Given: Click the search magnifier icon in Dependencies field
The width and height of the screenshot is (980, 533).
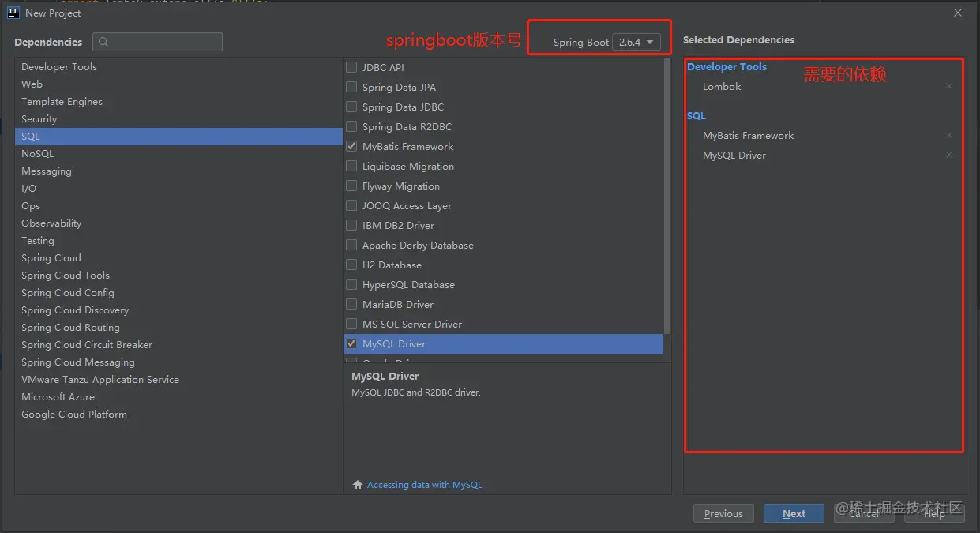Looking at the screenshot, I should point(104,43).
